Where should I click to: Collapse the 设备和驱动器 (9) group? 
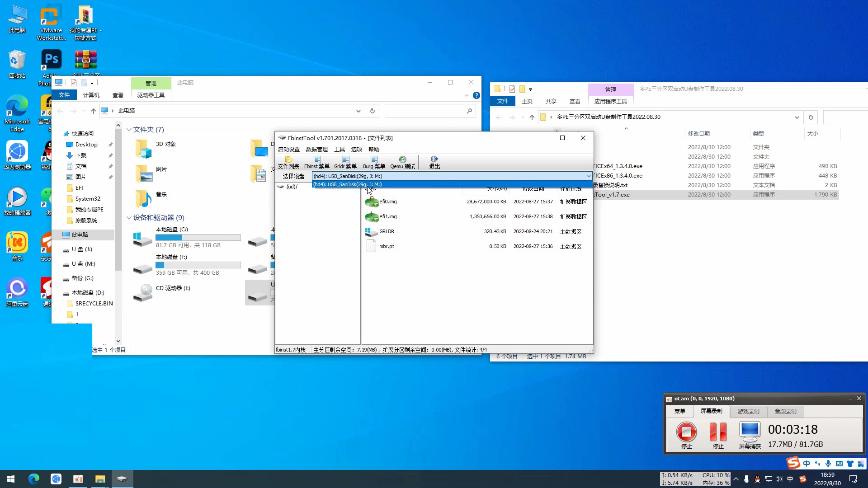tap(129, 218)
